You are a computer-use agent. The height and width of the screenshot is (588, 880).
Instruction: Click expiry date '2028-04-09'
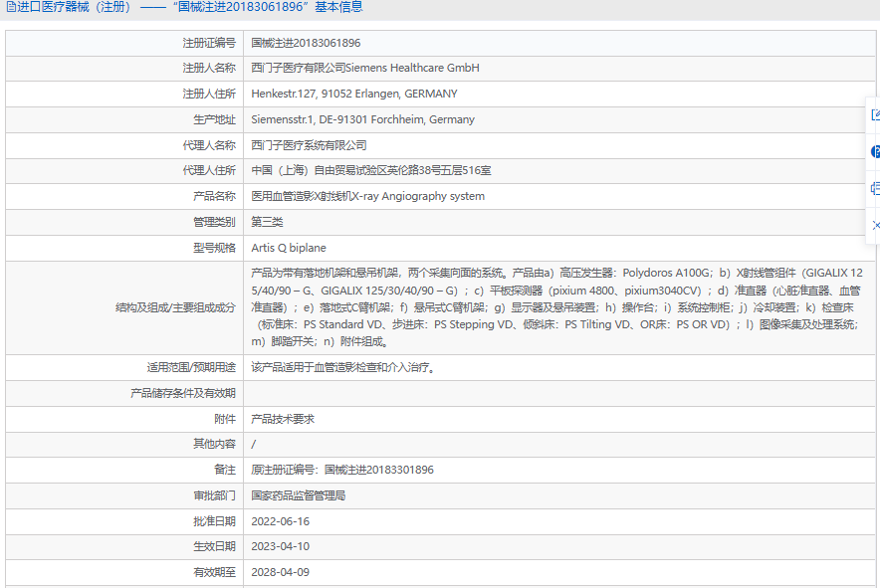click(280, 572)
